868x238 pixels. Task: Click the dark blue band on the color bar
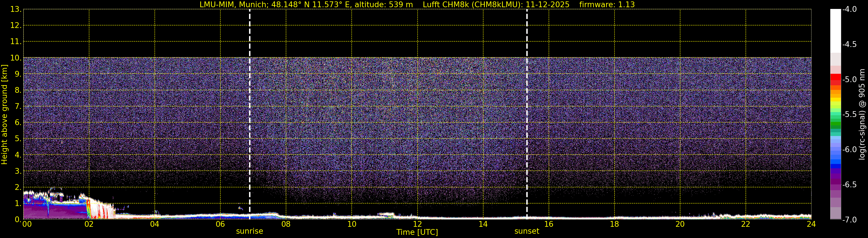(x=835, y=166)
